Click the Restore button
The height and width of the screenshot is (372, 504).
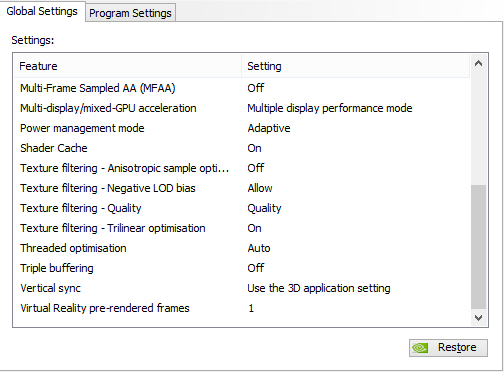click(448, 348)
